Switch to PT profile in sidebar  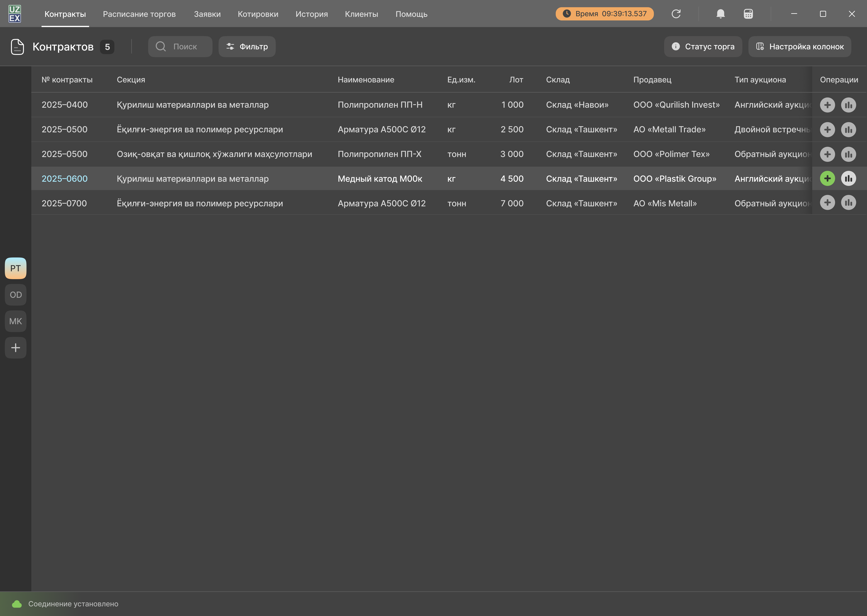pos(16,268)
